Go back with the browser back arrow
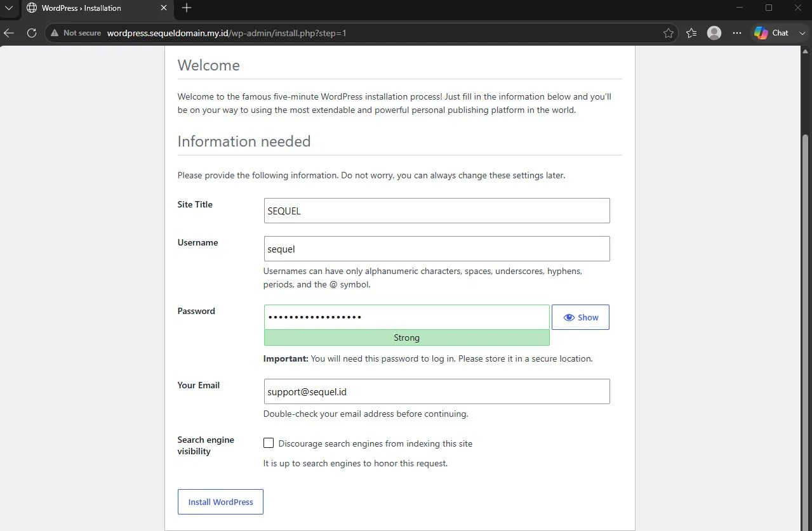 (9, 33)
